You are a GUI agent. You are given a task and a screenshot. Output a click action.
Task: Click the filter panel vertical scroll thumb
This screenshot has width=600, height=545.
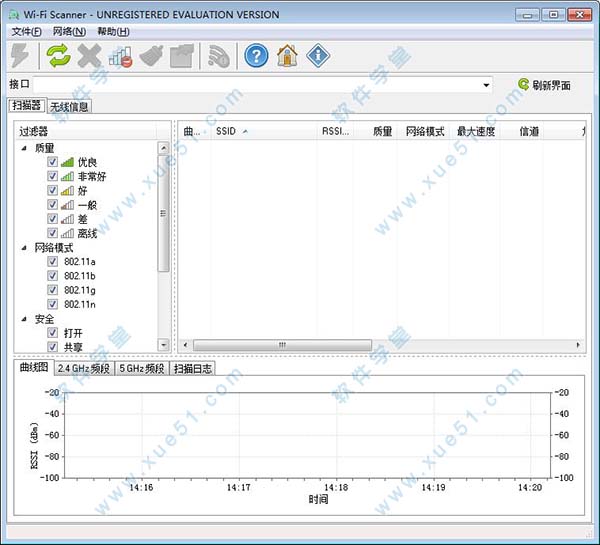pos(164,213)
